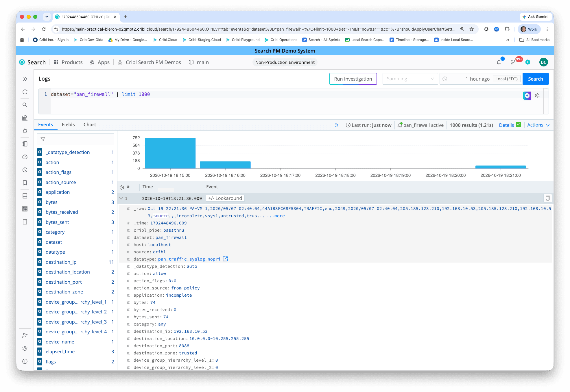Screen dimensions: 570x392
Task: Open the settings gear in left sidebar
Action: pyautogui.click(x=25, y=348)
